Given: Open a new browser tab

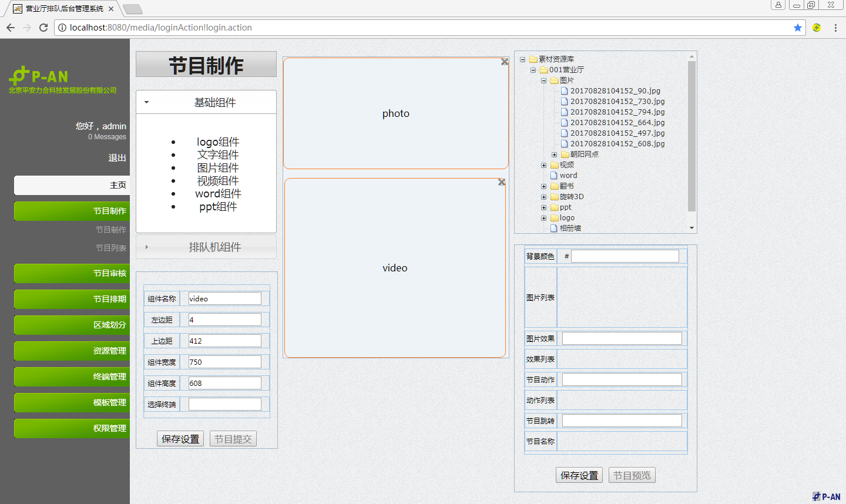Looking at the screenshot, I should [133, 9].
